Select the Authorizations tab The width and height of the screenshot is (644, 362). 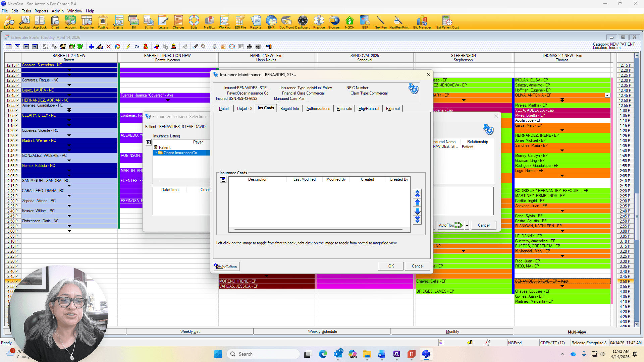tap(318, 109)
